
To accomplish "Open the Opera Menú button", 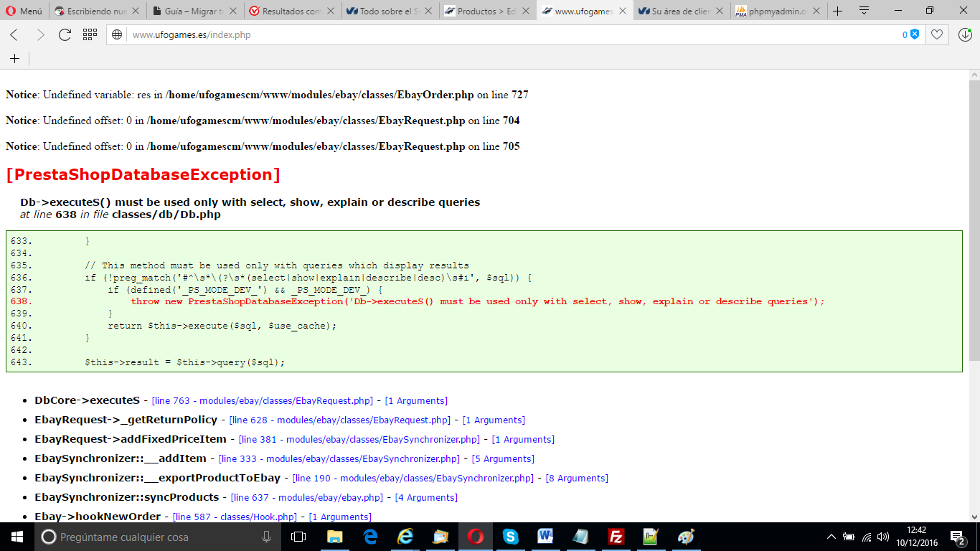I will point(25,11).
